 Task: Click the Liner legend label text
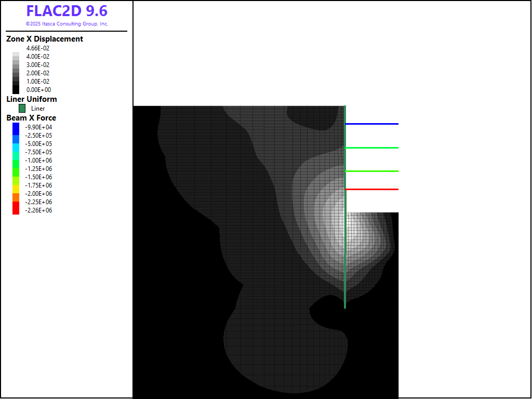click(38, 109)
